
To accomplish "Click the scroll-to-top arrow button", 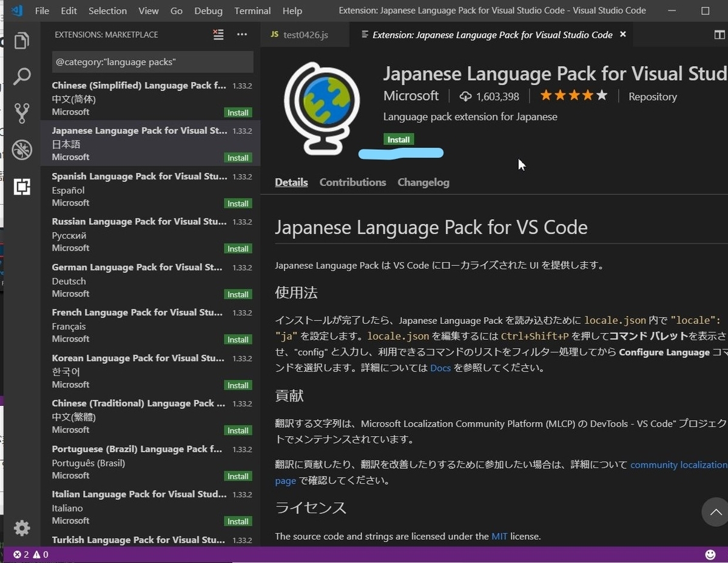I will (715, 512).
